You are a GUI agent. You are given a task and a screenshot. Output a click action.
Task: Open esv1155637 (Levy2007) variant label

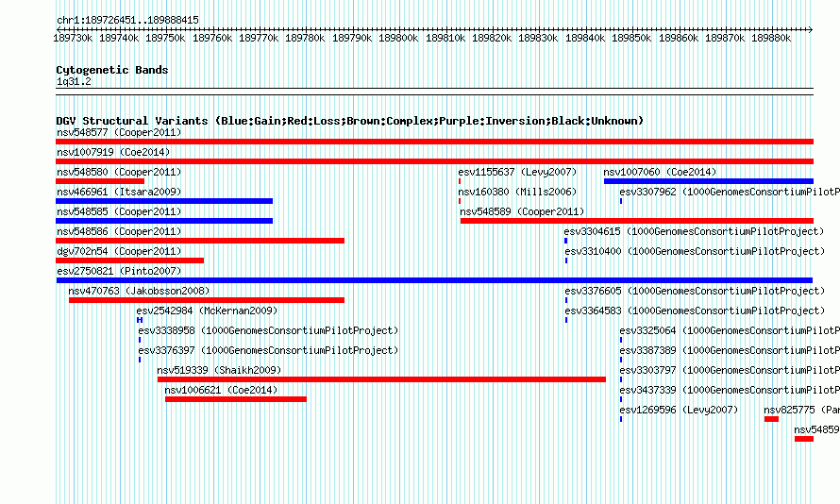pyautogui.click(x=517, y=172)
